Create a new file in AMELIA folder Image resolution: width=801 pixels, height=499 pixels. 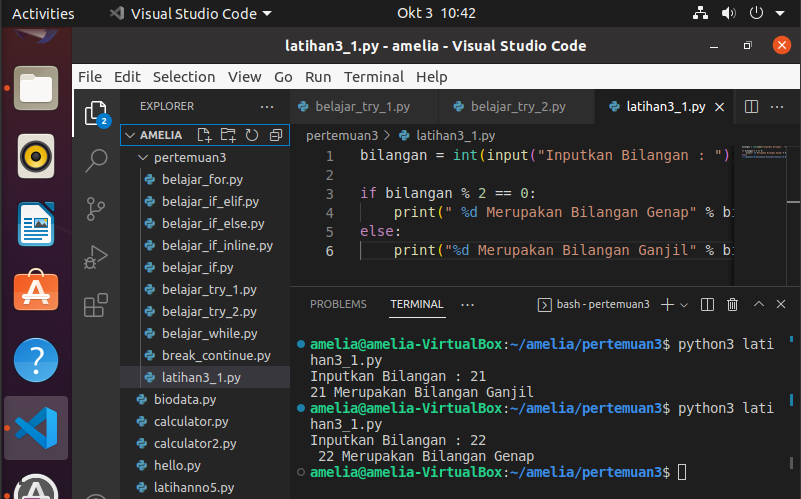pyautogui.click(x=204, y=135)
